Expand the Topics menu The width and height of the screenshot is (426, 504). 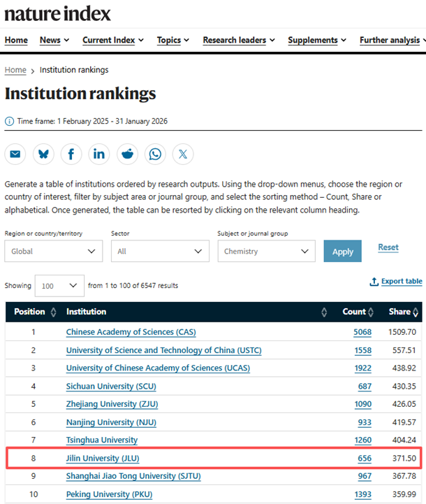[173, 40]
